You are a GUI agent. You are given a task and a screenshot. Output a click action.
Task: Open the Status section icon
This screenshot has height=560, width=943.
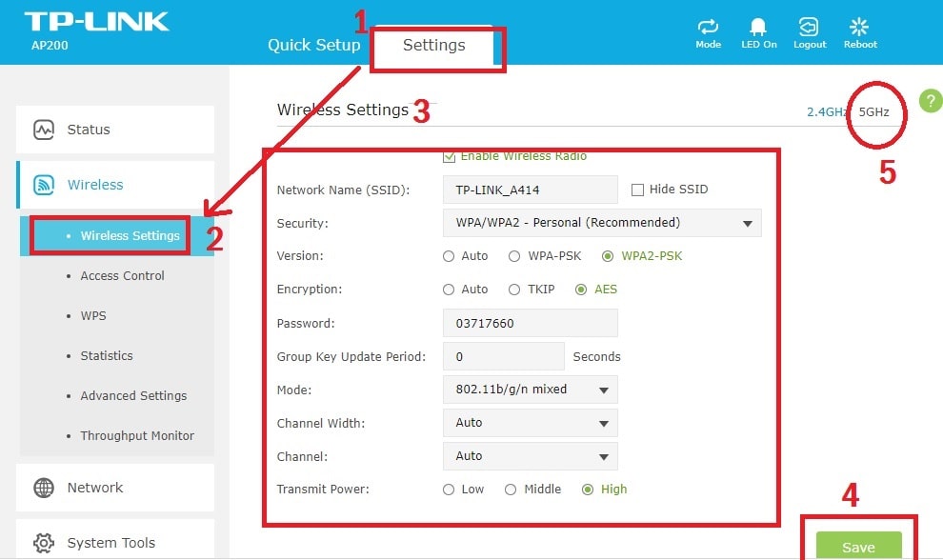tap(44, 130)
